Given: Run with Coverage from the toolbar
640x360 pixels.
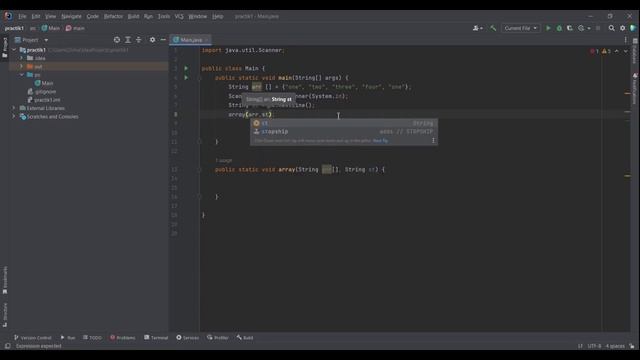Looking at the screenshot, I should (x=570, y=28).
